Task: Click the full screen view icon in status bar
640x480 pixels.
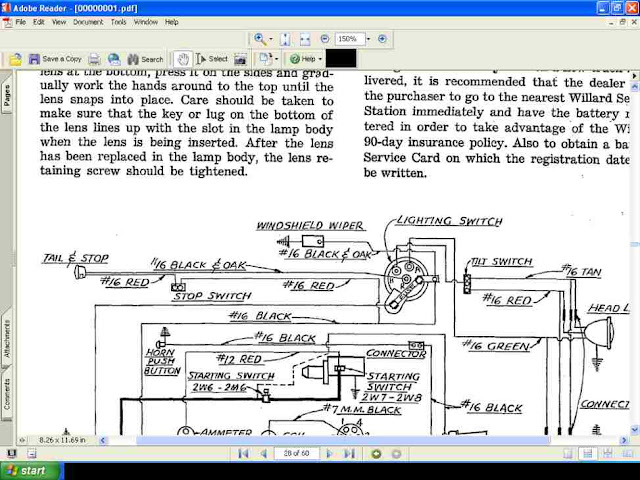Action: (12, 453)
